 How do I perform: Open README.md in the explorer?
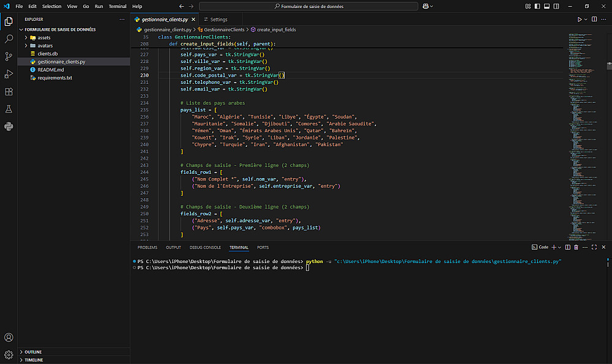pos(50,70)
